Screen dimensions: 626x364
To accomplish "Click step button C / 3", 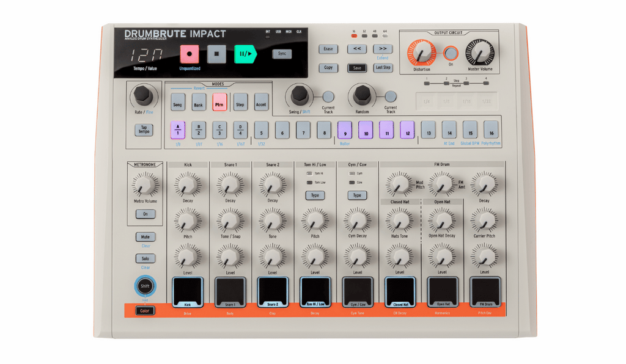I will (219, 130).
